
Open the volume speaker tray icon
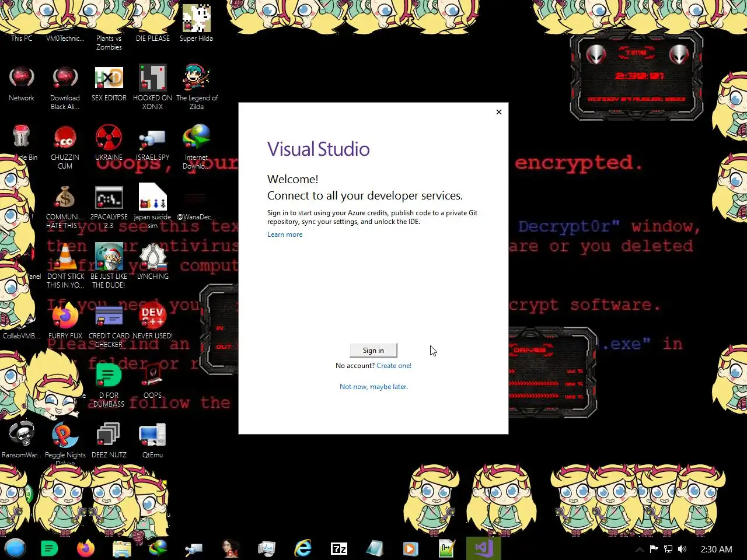point(682,549)
